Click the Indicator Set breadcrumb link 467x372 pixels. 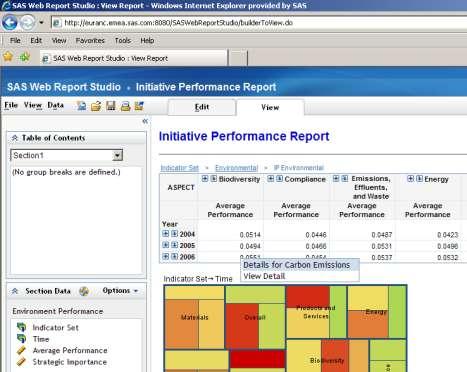179,168
